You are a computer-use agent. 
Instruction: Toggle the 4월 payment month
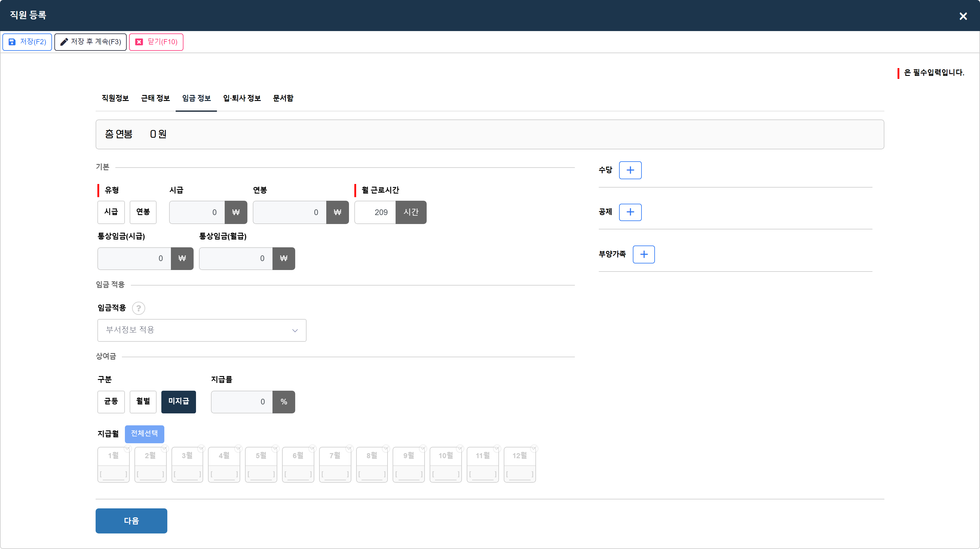(224, 456)
